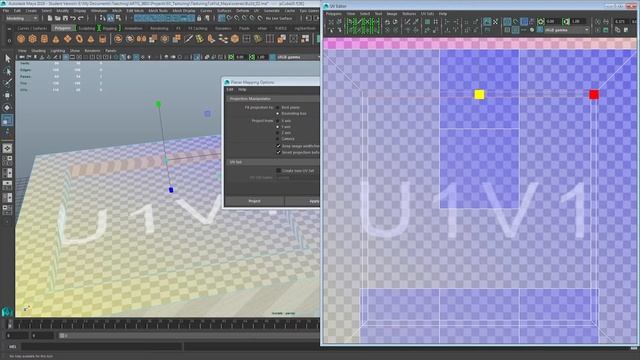Click the MEL command line input
640x360 pixels.
(101, 347)
